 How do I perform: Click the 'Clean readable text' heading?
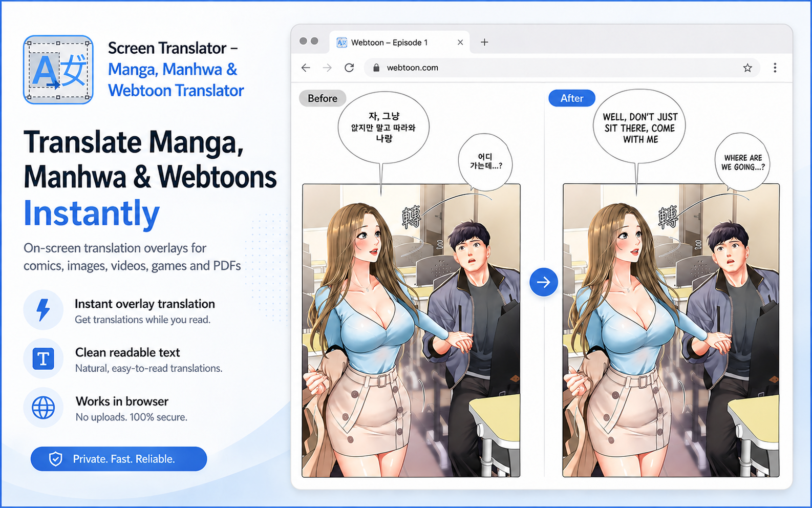coord(127,352)
